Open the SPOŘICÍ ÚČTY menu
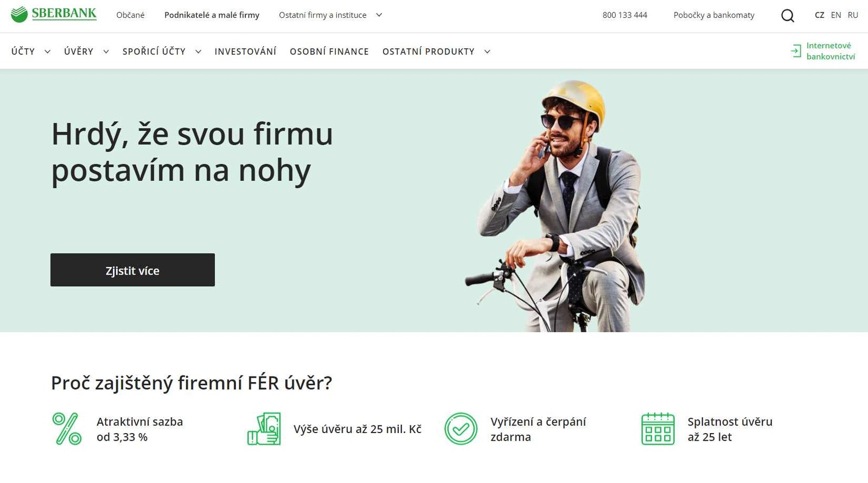The height and width of the screenshot is (483, 868). [x=154, y=52]
